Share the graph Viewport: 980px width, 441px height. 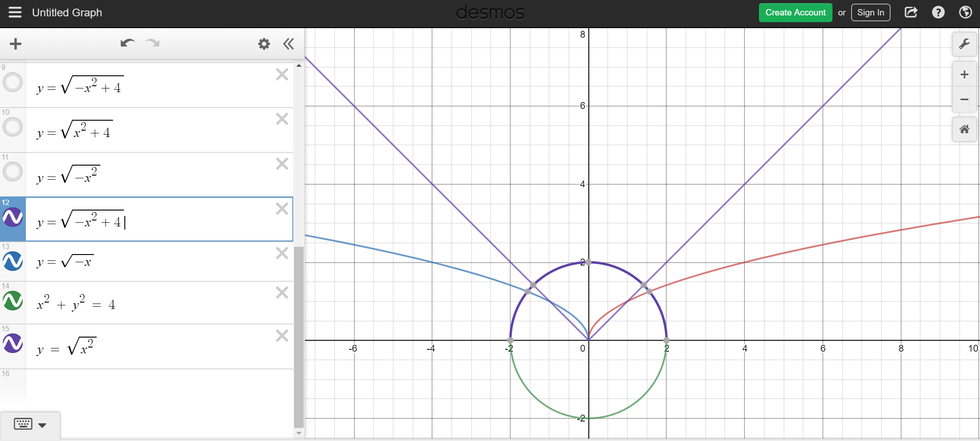pos(911,12)
